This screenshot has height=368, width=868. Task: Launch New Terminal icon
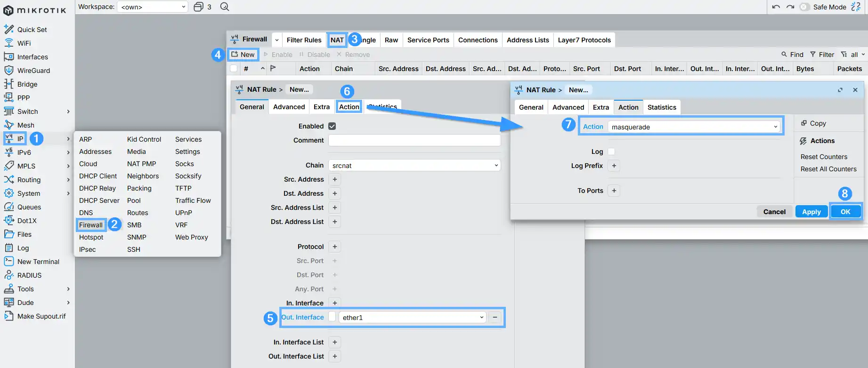(8, 261)
